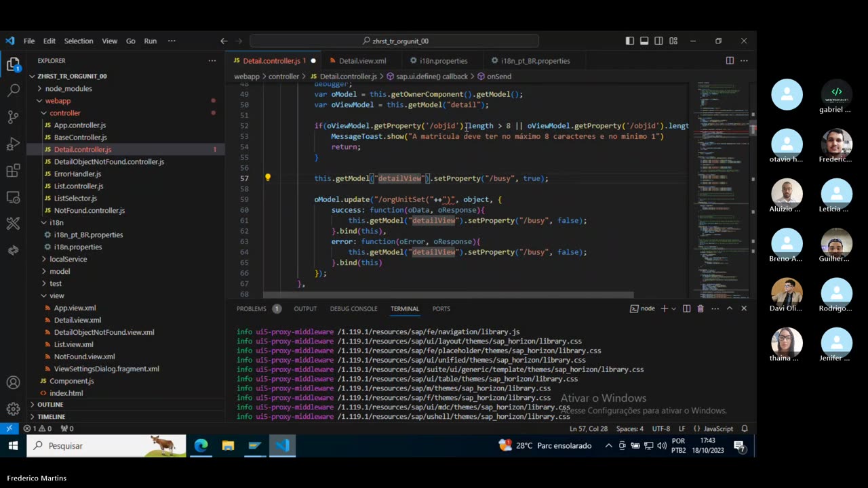Viewport: 868px width, 488px height.
Task: Click Ln 57, Col 28 position indicator
Action: pyautogui.click(x=589, y=428)
